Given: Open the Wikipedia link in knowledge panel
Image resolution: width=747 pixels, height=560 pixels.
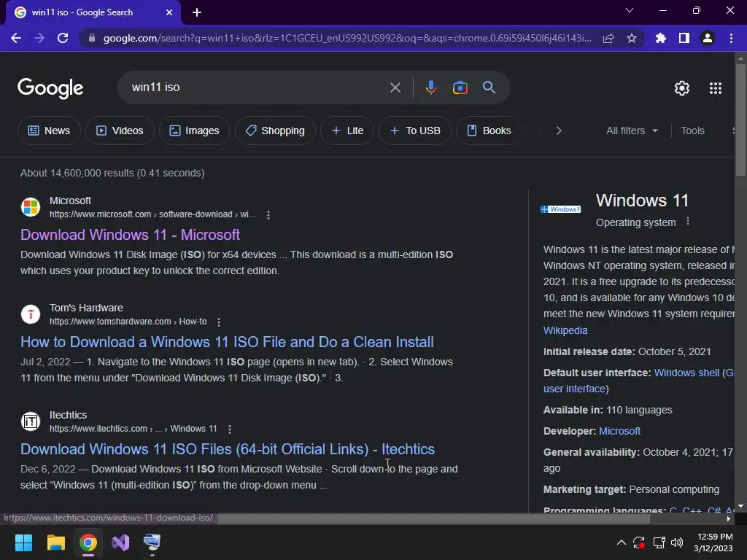Looking at the screenshot, I should tap(565, 330).
